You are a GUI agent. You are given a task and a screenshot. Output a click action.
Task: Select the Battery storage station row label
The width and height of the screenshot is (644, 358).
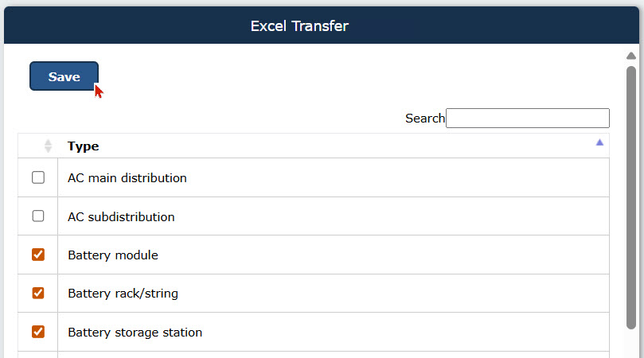coord(135,333)
